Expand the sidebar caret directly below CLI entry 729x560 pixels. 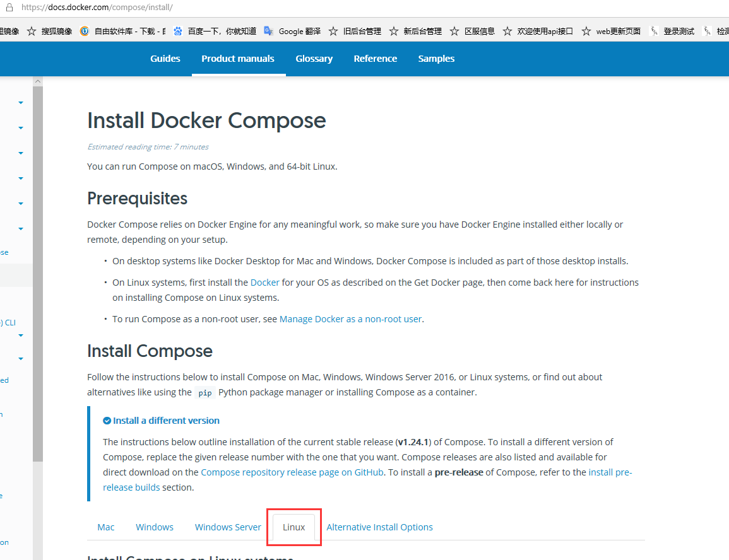coord(21,335)
